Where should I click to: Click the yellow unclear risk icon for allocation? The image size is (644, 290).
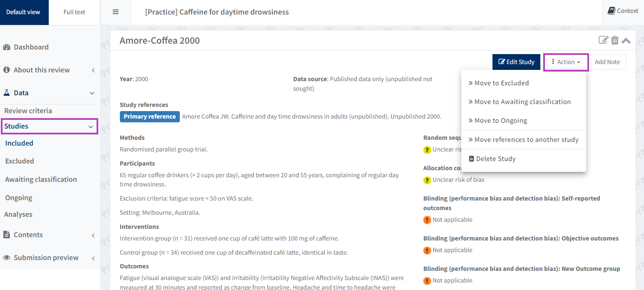(427, 180)
